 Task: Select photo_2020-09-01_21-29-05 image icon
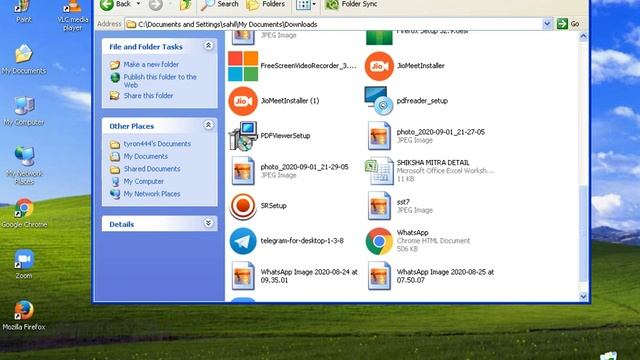243,171
